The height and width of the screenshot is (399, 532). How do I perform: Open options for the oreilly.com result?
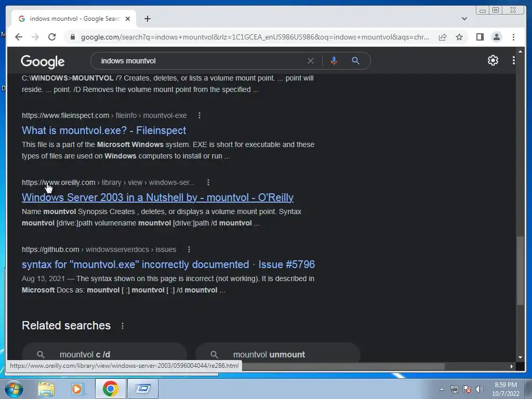[208, 182]
